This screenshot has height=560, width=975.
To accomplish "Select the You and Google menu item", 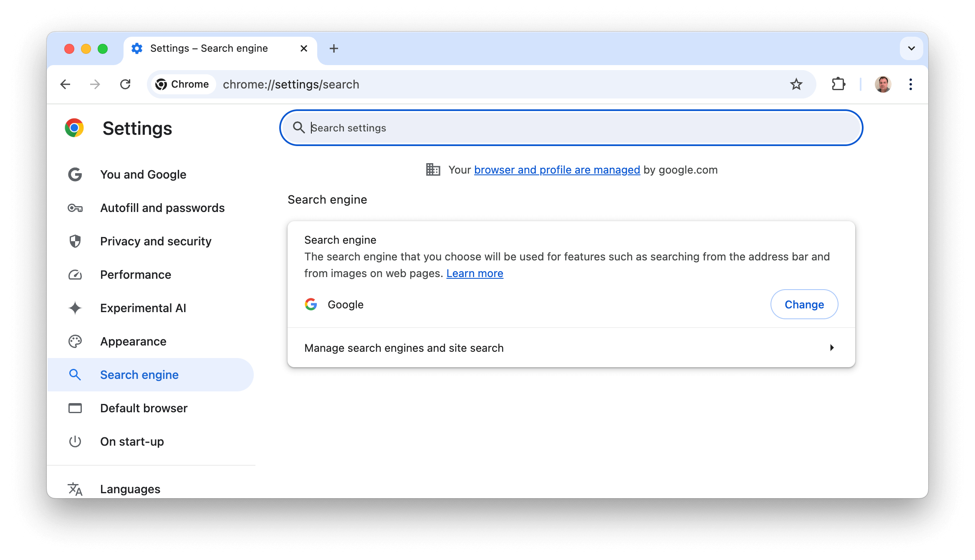I will [x=143, y=174].
